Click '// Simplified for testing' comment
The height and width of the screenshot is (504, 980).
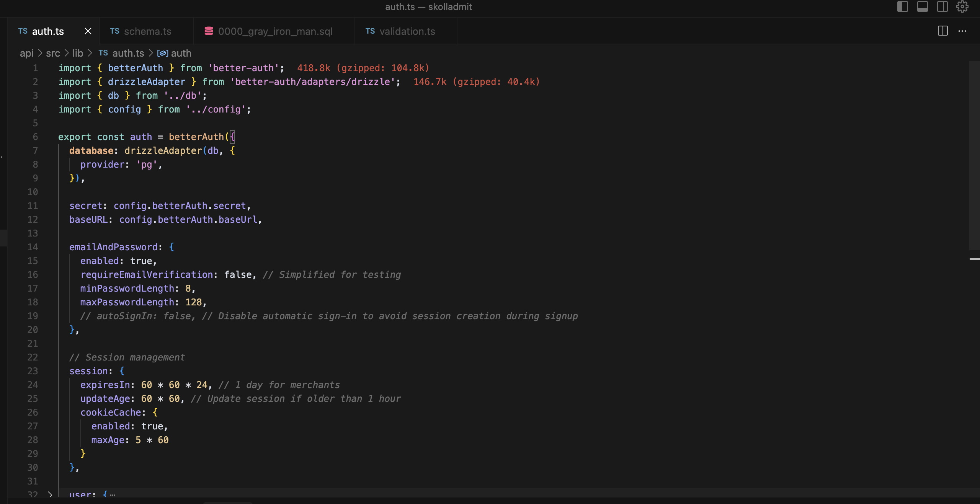(x=332, y=275)
